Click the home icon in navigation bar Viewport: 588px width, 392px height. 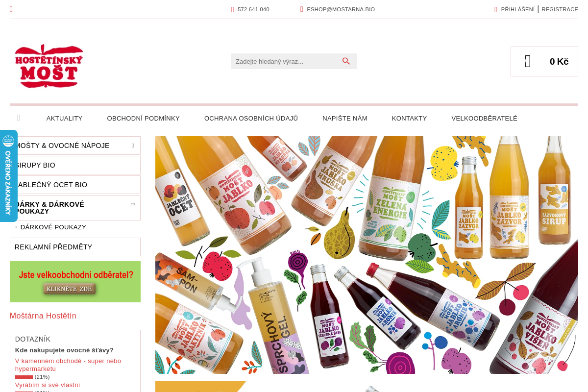tap(19, 118)
